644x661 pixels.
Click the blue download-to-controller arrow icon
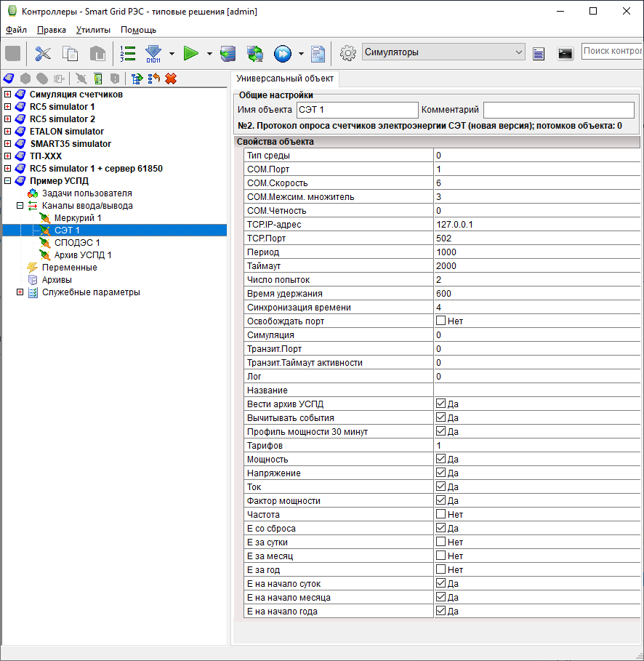click(153, 53)
